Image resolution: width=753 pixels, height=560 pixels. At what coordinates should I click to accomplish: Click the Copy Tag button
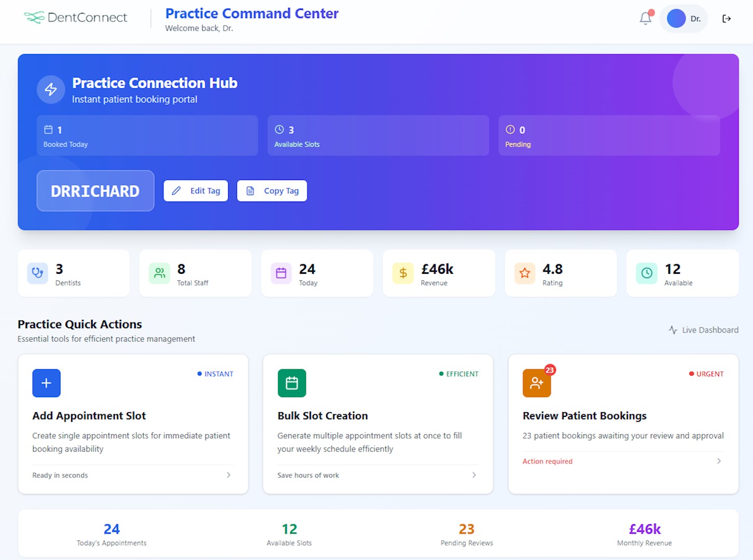tap(272, 191)
